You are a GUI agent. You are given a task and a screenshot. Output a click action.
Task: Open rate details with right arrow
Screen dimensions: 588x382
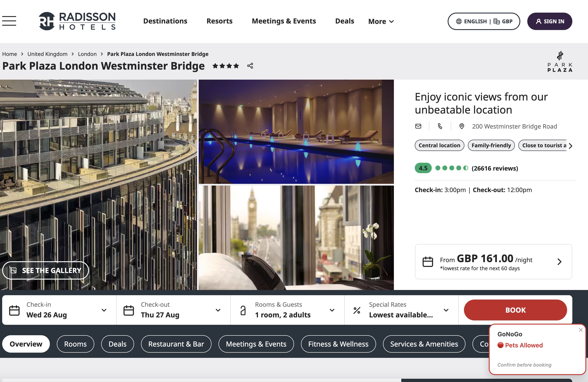(x=559, y=262)
